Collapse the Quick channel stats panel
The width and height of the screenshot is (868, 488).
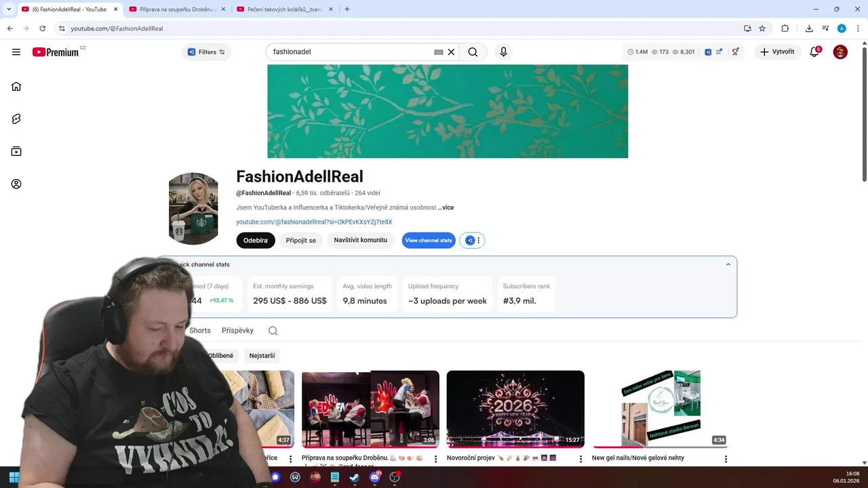pos(728,264)
